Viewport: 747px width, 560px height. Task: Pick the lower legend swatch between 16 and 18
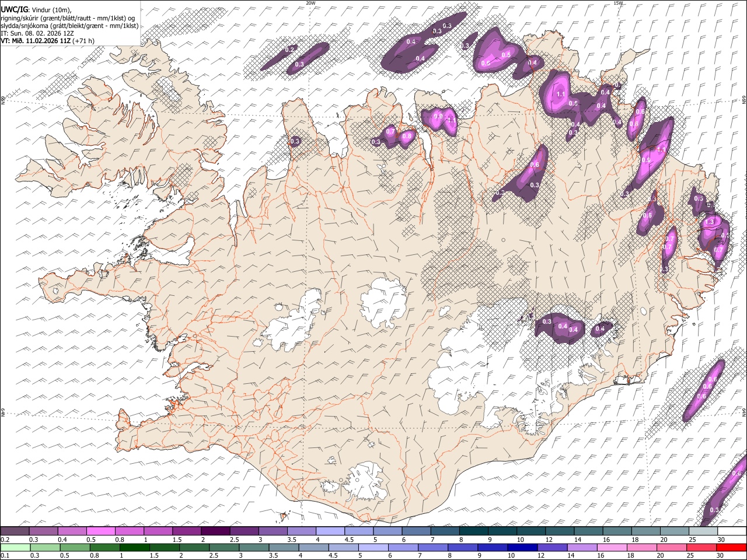pyautogui.click(x=613, y=547)
